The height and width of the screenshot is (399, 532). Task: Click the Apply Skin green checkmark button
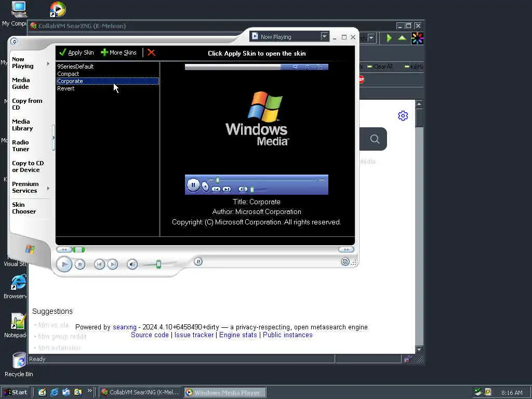(x=76, y=52)
